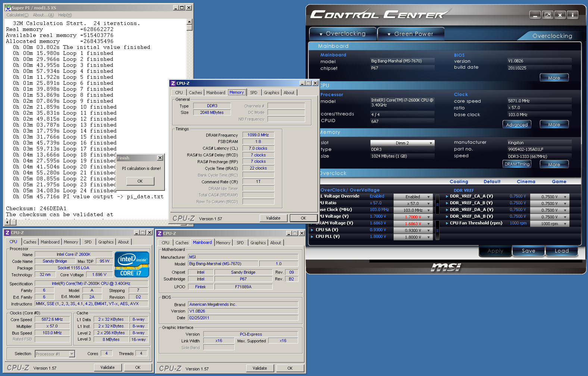Open the DDR_VREF_CA_A 0.7500 V dropdown
588x376 pixels.
[x=550, y=197]
